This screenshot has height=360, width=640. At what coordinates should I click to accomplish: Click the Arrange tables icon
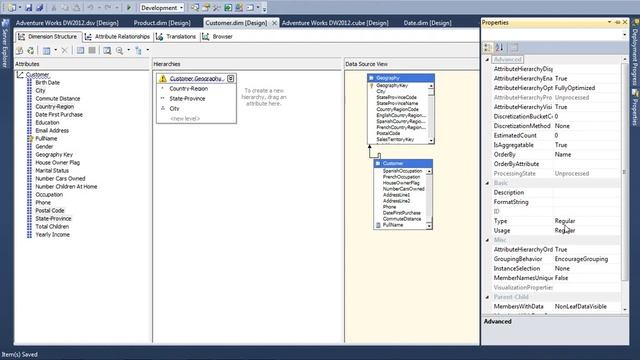coord(138,51)
